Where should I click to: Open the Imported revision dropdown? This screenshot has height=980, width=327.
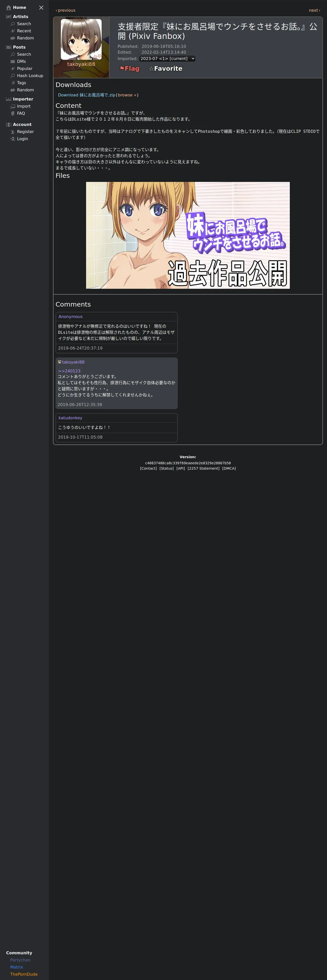tap(167, 59)
